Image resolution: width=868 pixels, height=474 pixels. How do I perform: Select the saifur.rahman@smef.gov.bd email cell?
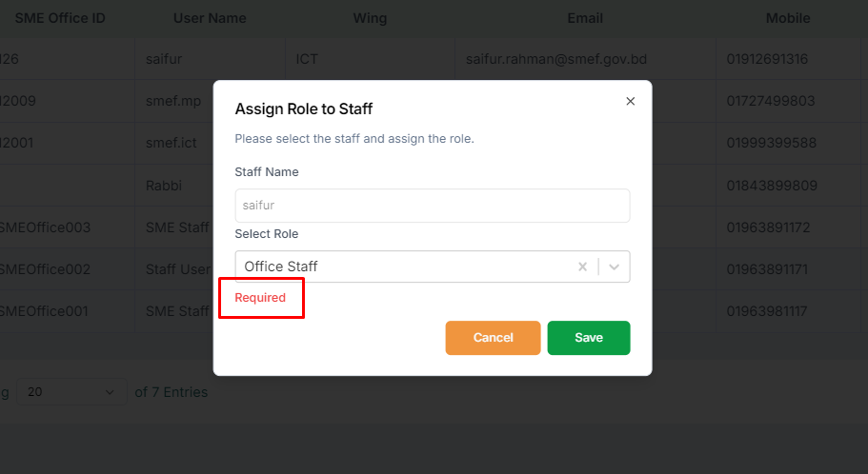[x=556, y=59]
